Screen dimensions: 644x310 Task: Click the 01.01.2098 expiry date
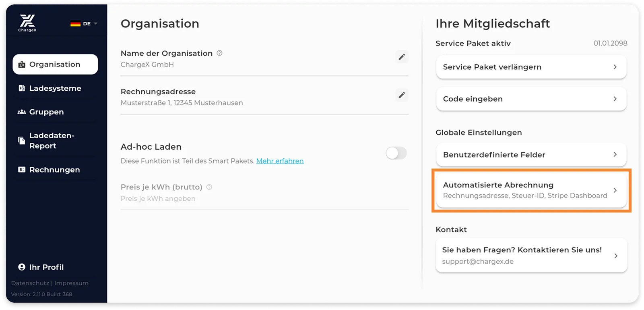(x=610, y=43)
